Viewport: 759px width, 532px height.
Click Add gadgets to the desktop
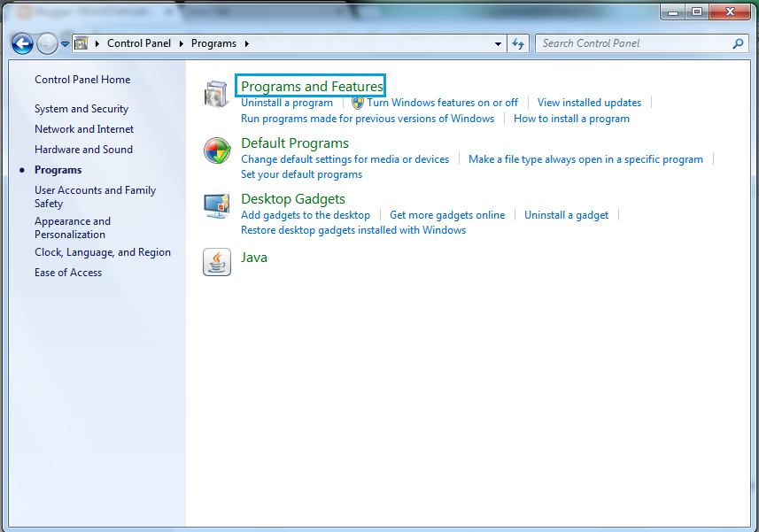click(x=306, y=215)
